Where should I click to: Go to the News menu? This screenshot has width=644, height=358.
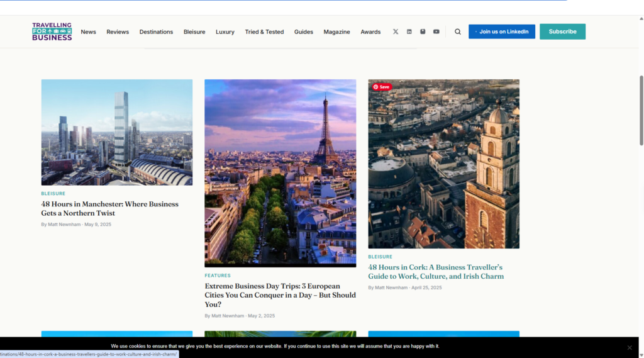(x=88, y=31)
